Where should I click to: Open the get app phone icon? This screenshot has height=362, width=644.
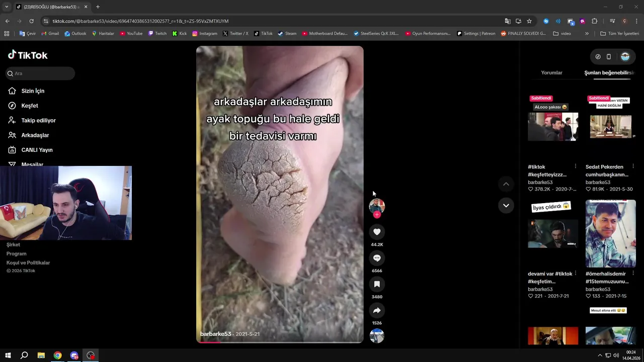point(609,57)
